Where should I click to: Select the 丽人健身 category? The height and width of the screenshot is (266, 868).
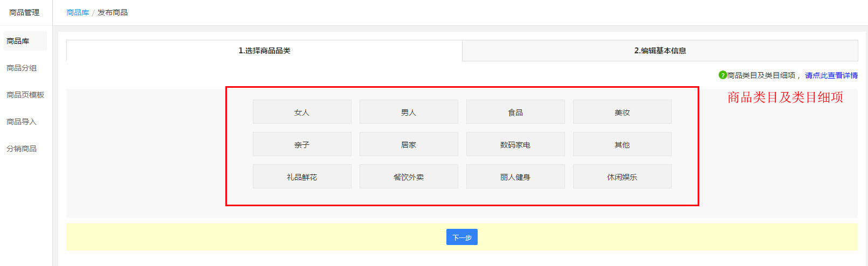point(515,177)
